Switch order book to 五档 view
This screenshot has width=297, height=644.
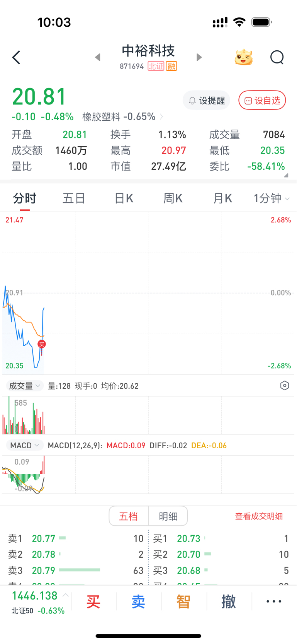(x=129, y=516)
